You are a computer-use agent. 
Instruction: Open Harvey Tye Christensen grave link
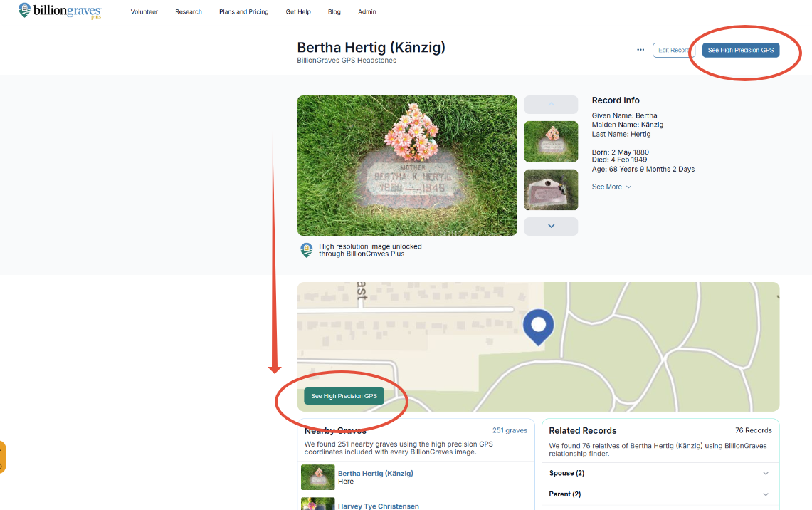click(379, 506)
